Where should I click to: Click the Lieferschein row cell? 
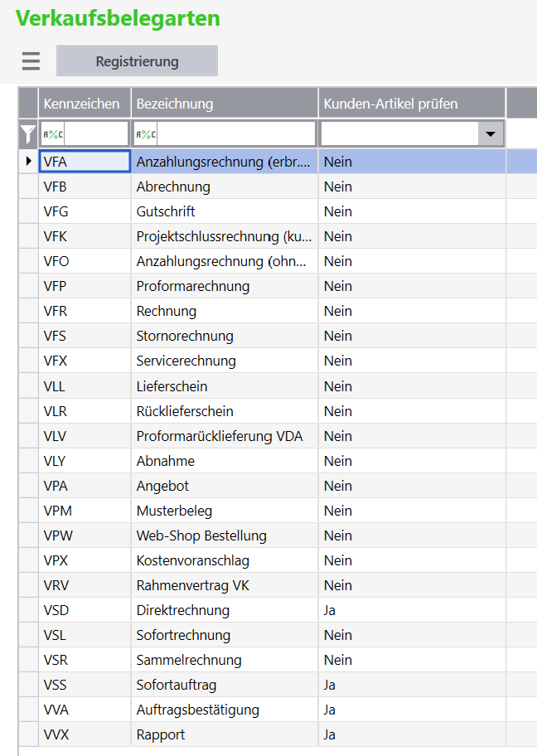(x=172, y=386)
